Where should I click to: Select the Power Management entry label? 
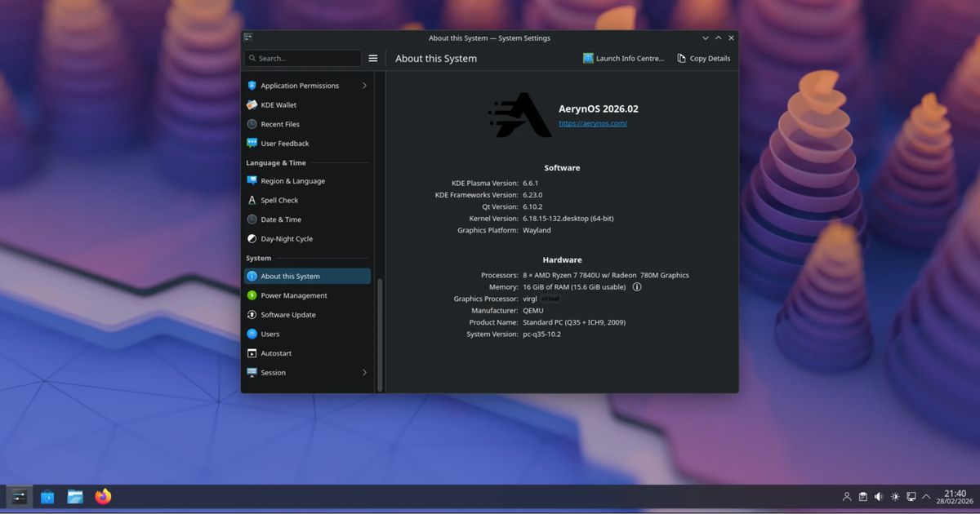tap(294, 295)
